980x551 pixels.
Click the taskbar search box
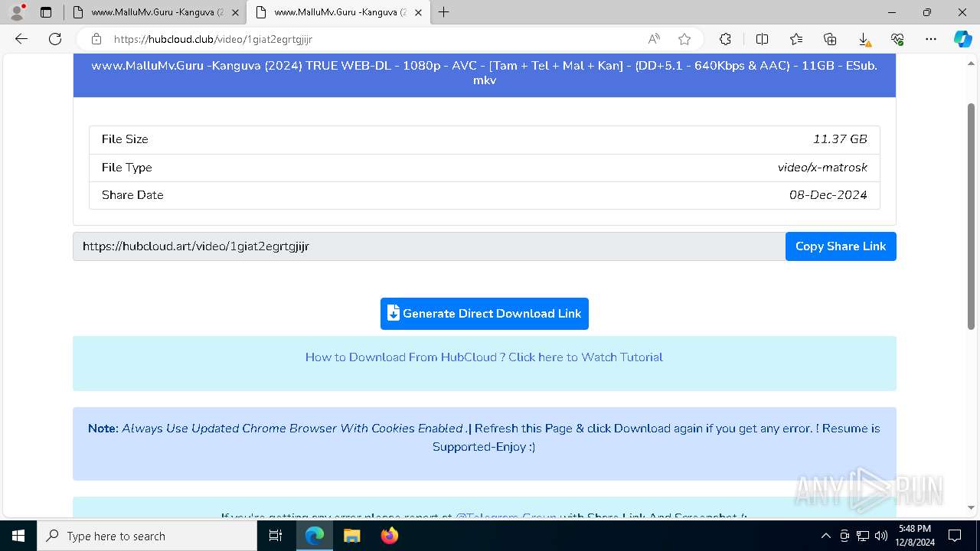coord(147,536)
